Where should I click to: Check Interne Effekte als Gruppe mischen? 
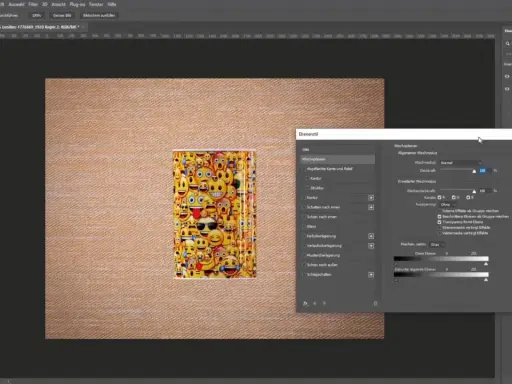(439, 211)
